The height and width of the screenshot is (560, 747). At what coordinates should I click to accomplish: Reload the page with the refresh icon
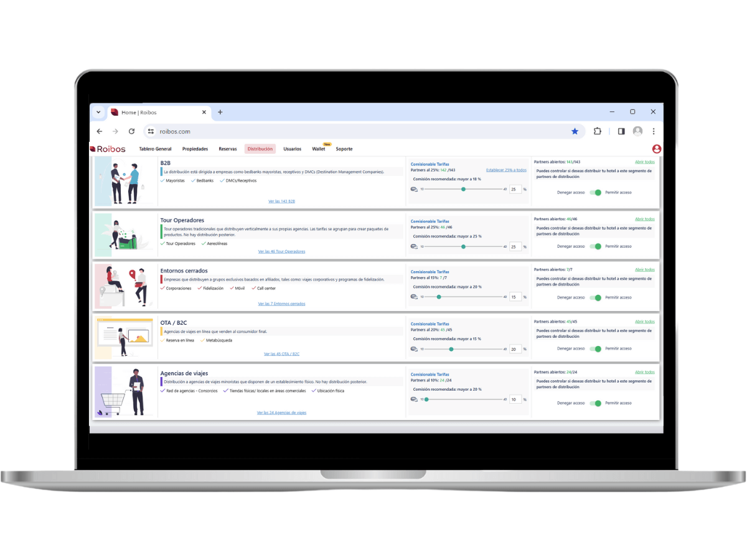tap(131, 131)
